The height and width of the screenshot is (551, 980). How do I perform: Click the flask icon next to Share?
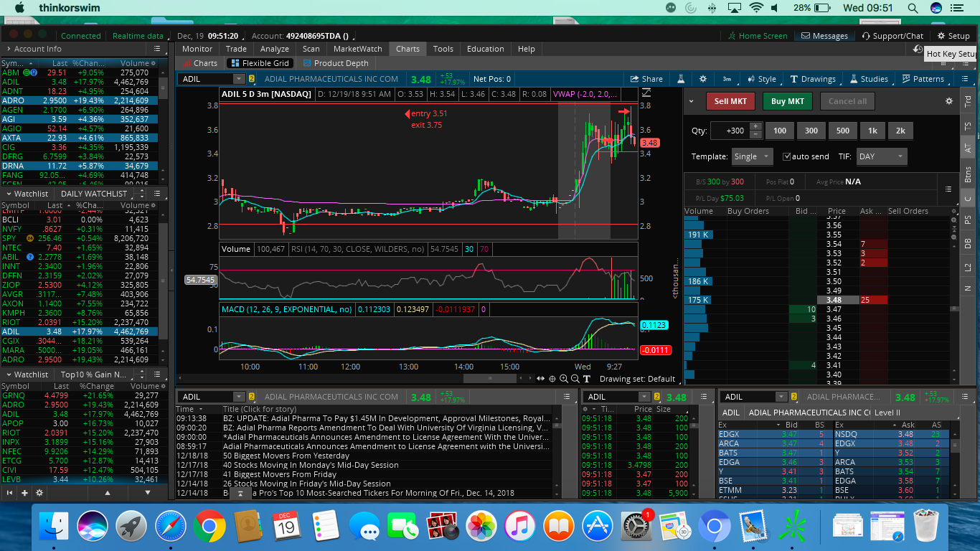(x=681, y=79)
